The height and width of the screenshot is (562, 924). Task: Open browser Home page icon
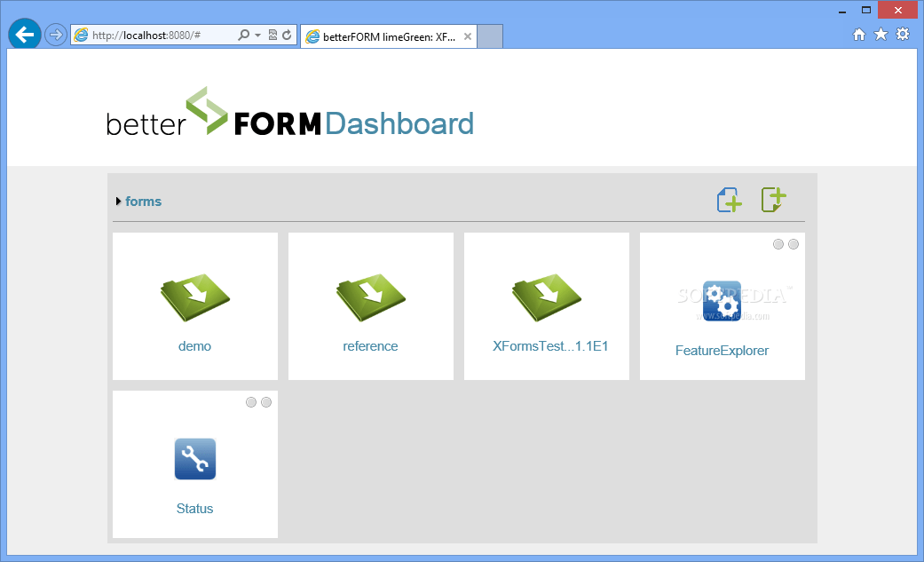[859, 35]
